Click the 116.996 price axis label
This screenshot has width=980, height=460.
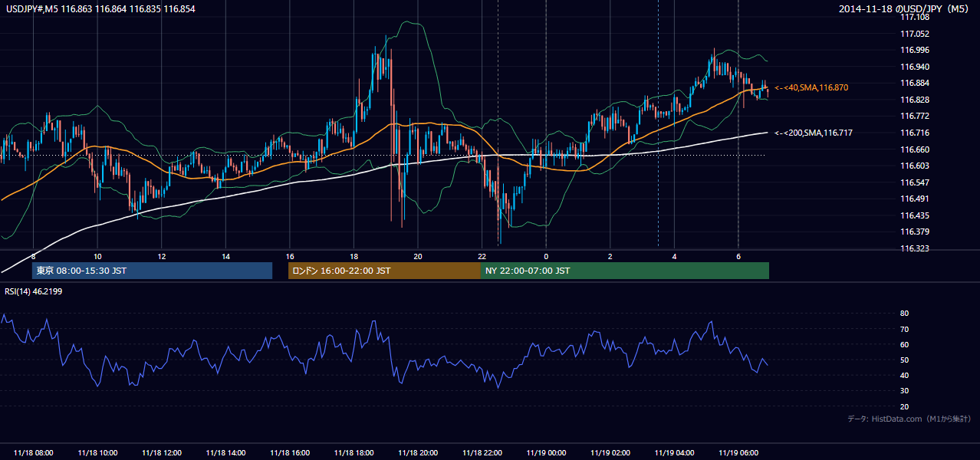coord(914,50)
